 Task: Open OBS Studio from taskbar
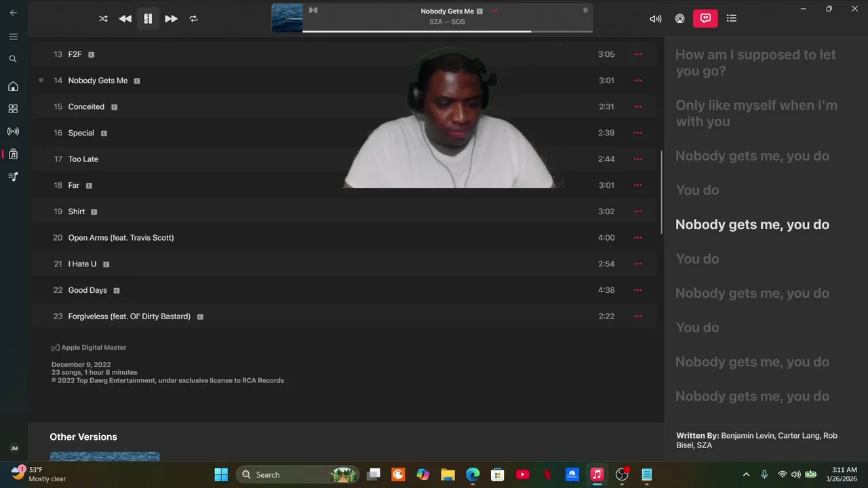tap(622, 474)
